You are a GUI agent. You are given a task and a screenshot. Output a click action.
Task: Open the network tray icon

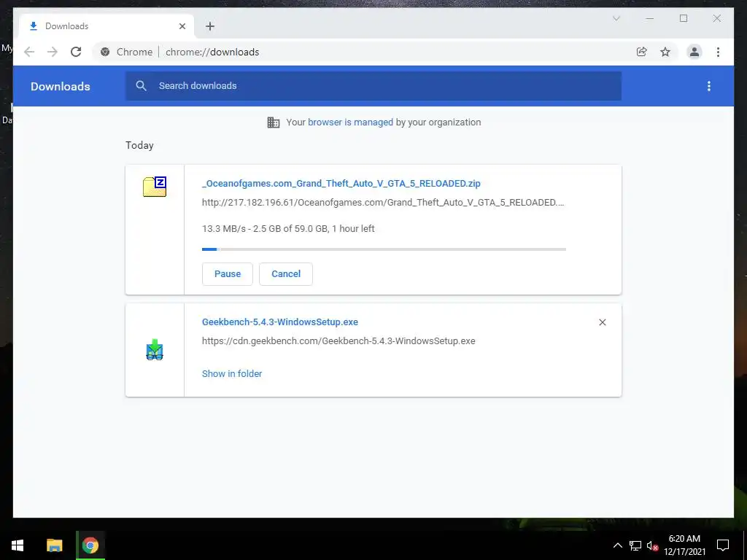coord(635,545)
